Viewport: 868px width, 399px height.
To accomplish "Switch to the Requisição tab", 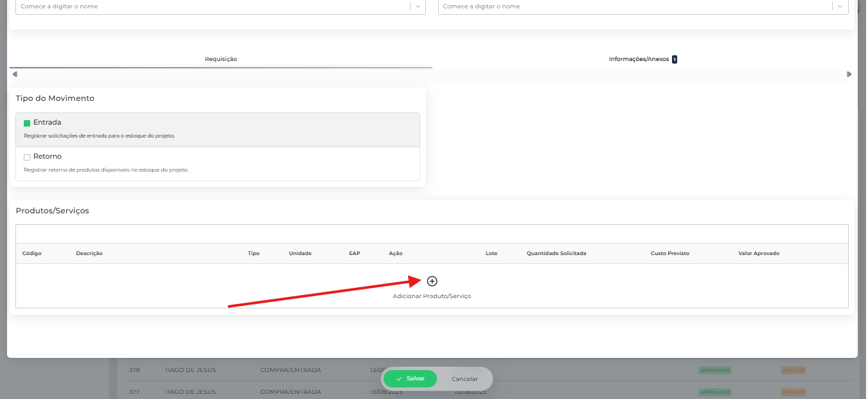I will (221, 59).
